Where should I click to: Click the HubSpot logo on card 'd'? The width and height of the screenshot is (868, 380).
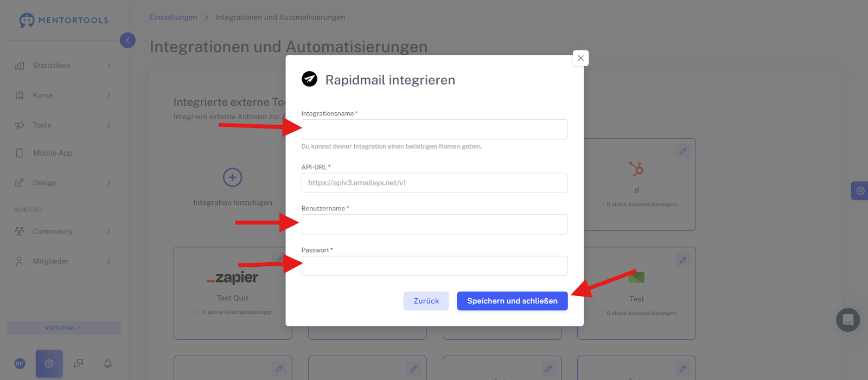[636, 169]
